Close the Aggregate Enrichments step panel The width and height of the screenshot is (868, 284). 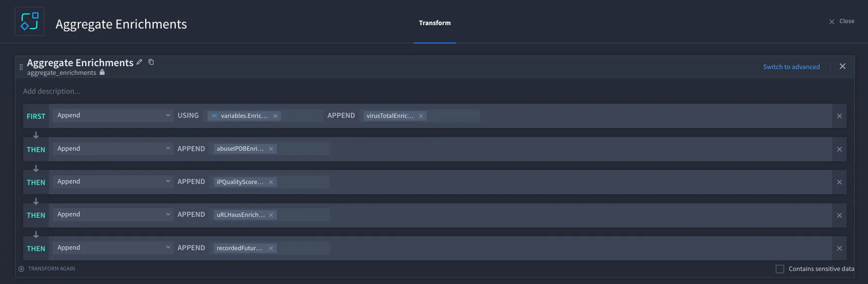pyautogui.click(x=842, y=66)
